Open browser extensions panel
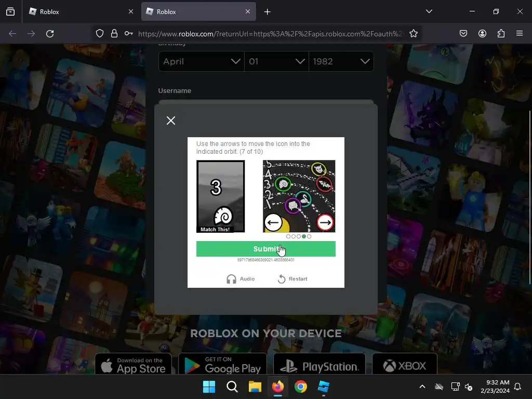Image resolution: width=532 pixels, height=399 pixels. [501, 34]
